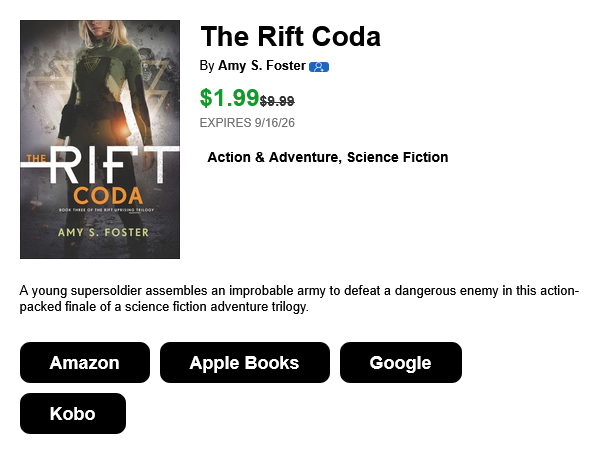Open the Amazon store button
Screen dimensions: 600x459
[x=85, y=362]
